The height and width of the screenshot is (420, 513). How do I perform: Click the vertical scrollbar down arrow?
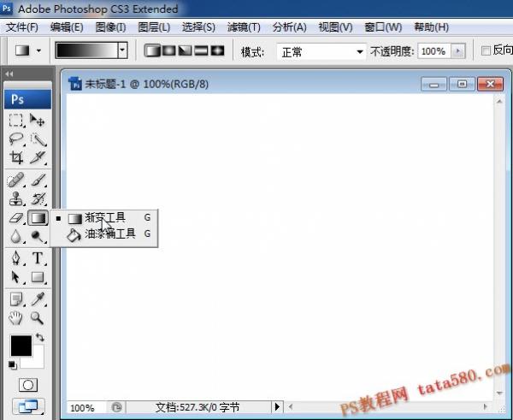[499, 393]
